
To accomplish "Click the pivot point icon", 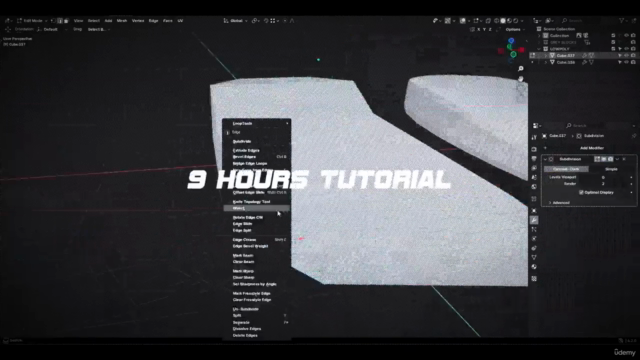I will pos(255,20).
